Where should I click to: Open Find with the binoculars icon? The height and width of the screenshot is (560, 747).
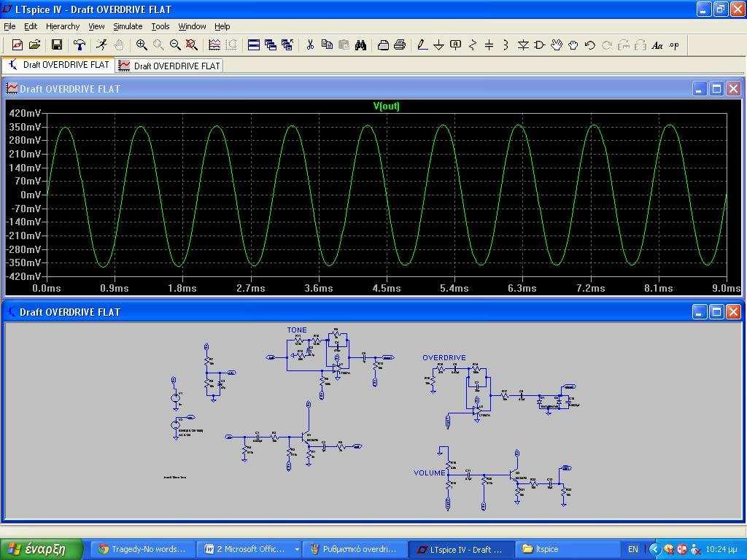coord(360,45)
